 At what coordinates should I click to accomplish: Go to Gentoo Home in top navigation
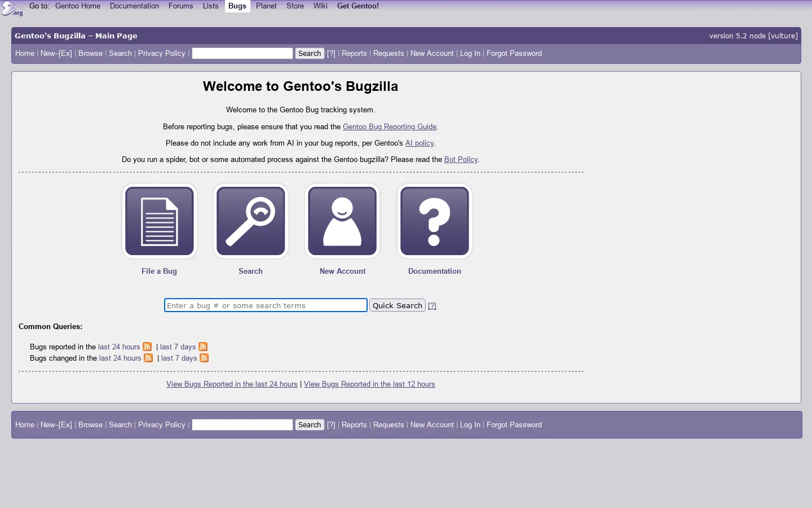coord(78,6)
